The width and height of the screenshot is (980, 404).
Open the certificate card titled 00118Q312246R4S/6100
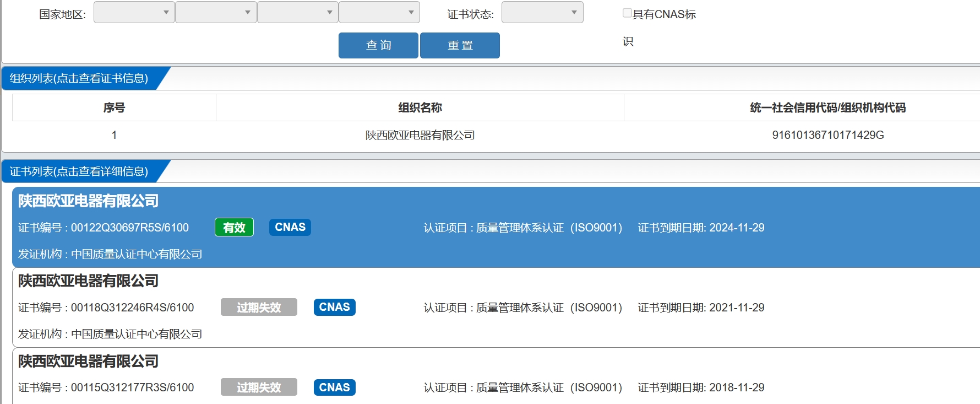(496, 308)
